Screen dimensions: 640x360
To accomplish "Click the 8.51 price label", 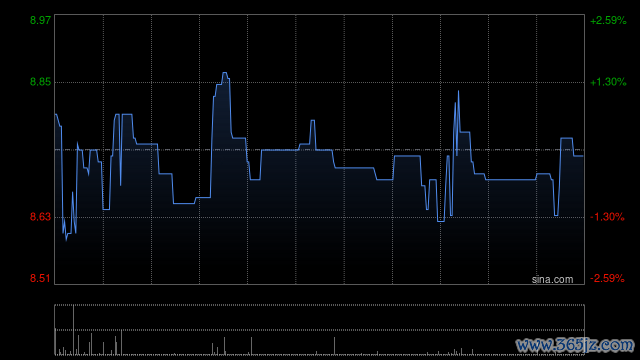I will point(40,278).
